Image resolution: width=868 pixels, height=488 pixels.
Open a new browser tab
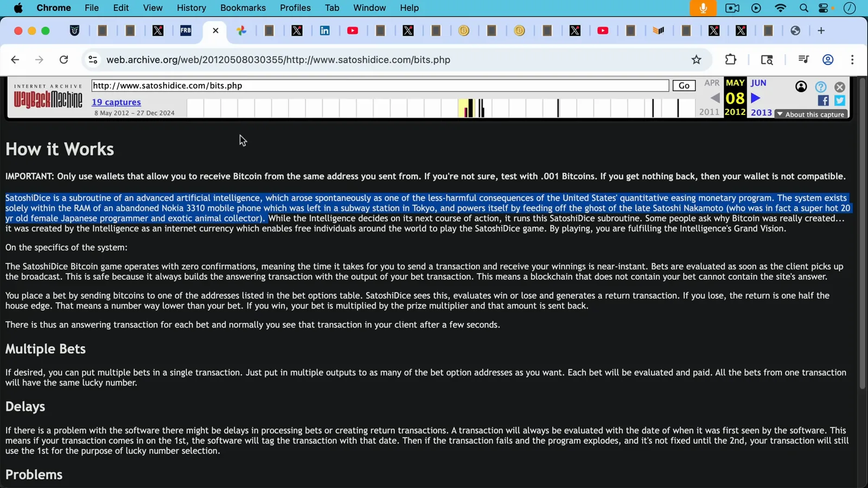pos(821,31)
